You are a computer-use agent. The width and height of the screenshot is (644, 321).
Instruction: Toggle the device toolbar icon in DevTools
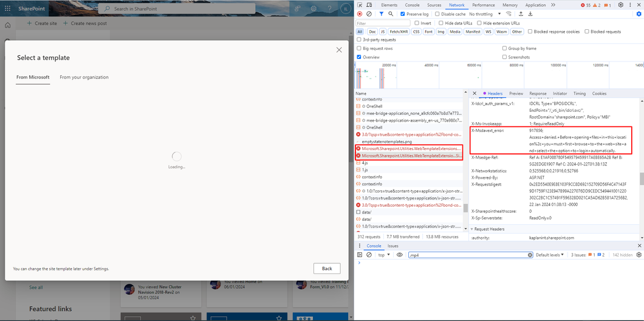click(x=369, y=5)
